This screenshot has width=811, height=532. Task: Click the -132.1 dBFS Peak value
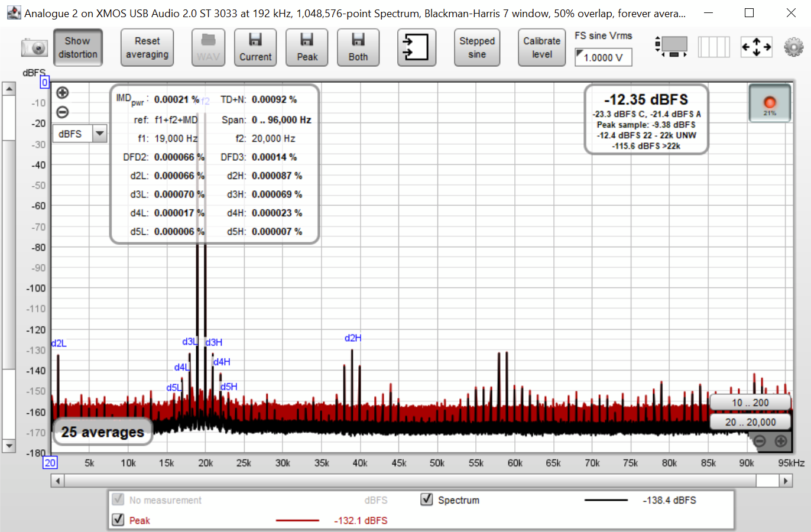(361, 520)
